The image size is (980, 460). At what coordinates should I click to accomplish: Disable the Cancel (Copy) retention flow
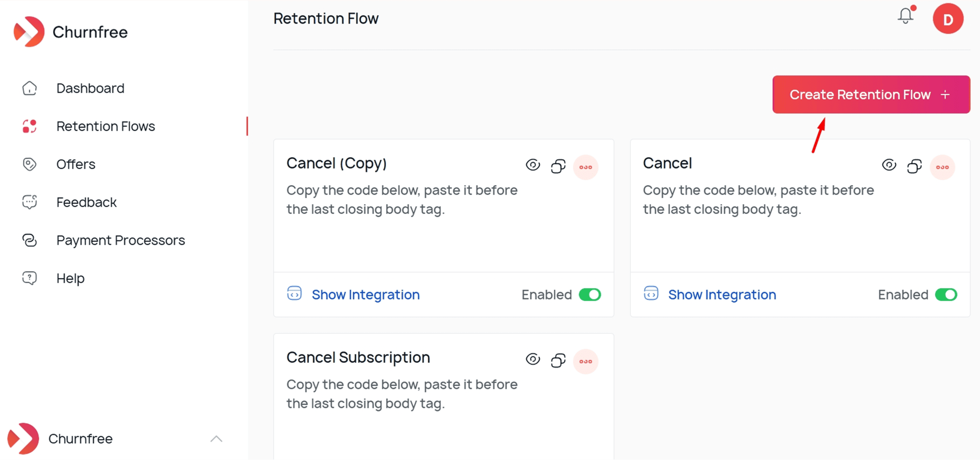[x=590, y=294]
